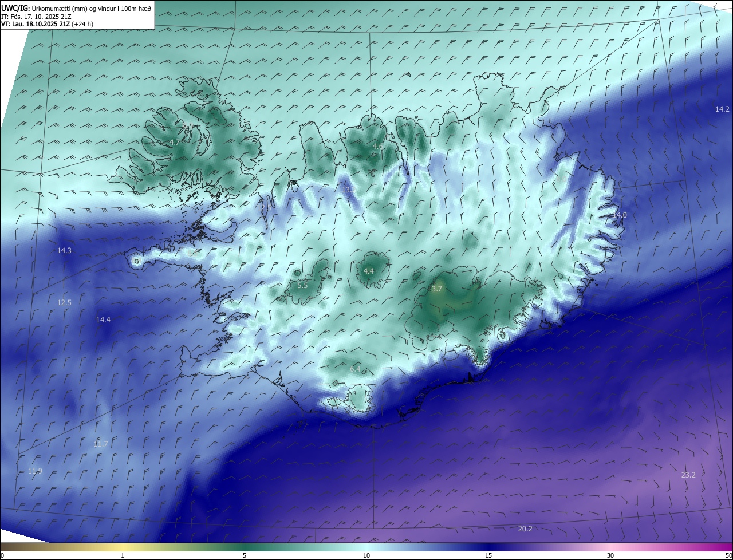The image size is (733, 560).
Task: Click the 23.2 value in the southeast sea
Action: click(x=688, y=475)
